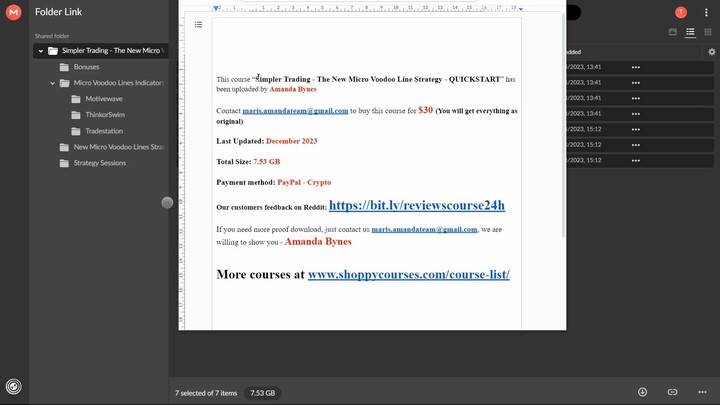Open column settings gear
Viewport: 720px width, 405px height.
[711, 52]
